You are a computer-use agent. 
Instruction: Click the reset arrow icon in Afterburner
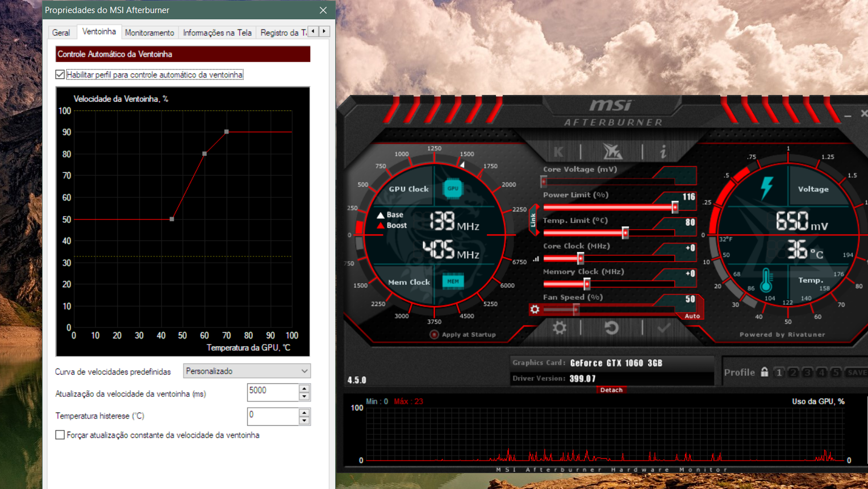point(611,328)
